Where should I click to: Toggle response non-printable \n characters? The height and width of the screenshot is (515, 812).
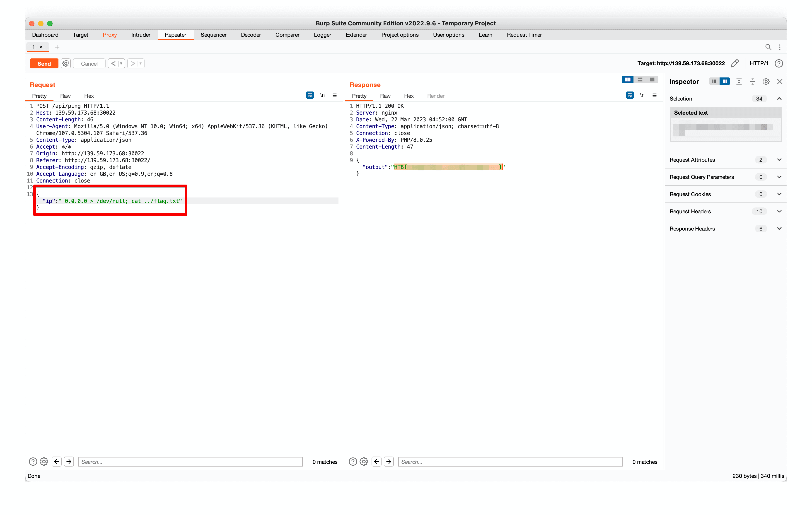coord(642,95)
